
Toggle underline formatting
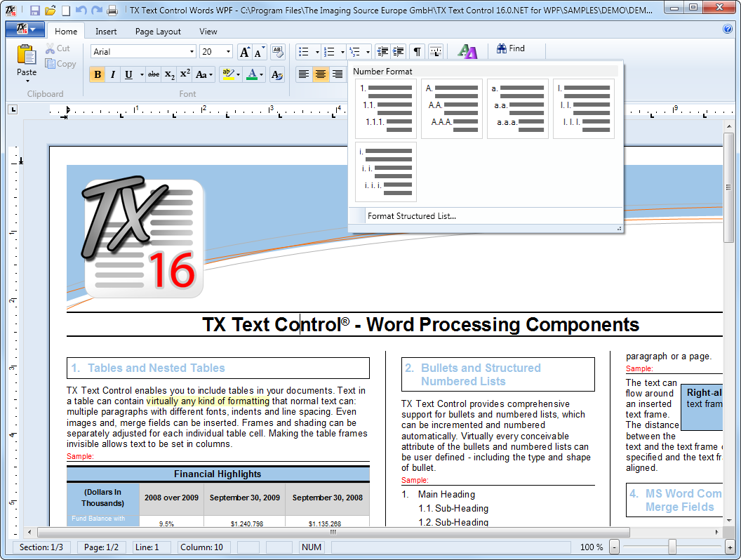128,74
